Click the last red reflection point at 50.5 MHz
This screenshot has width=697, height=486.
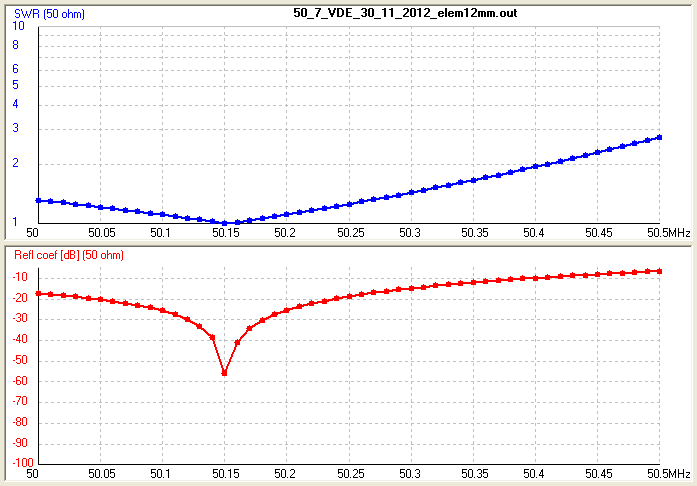tap(660, 271)
